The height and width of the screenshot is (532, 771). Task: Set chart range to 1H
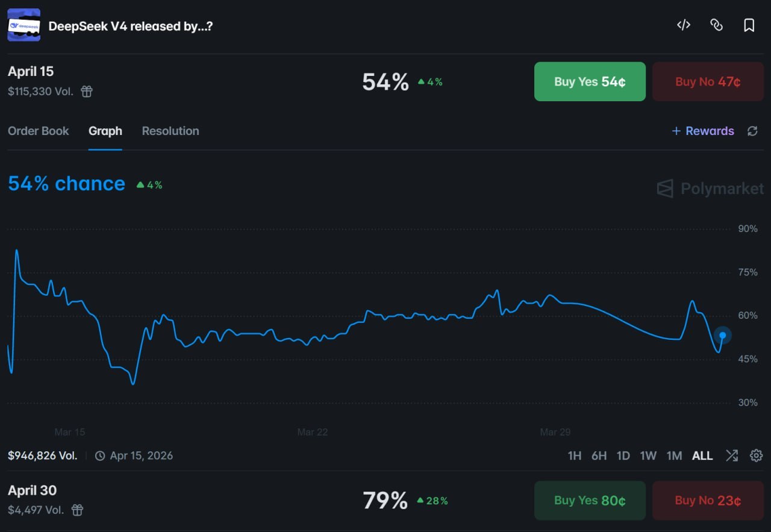pos(575,456)
